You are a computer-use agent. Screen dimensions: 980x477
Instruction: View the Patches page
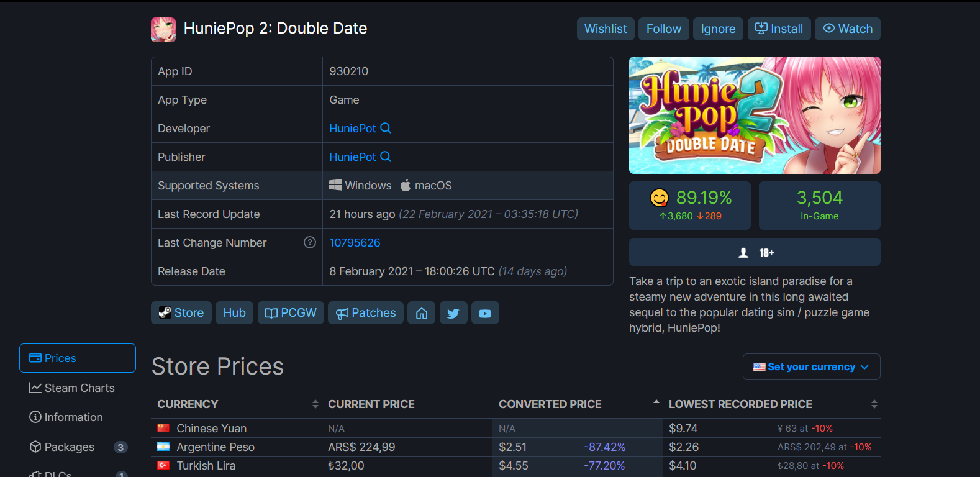point(366,313)
